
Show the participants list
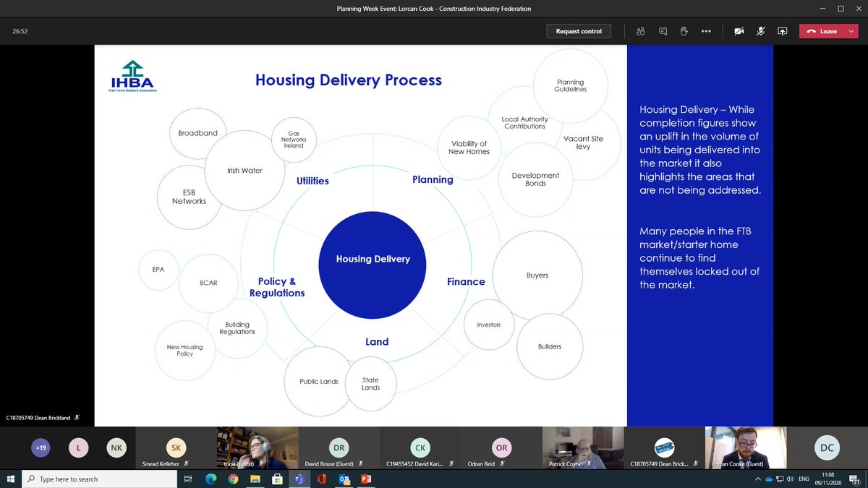[640, 31]
